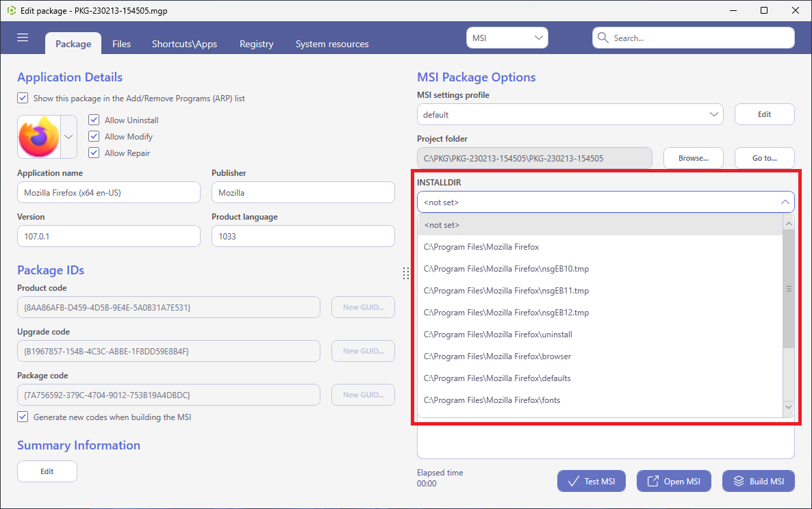Viewport: 812px width, 509px height.
Task: Choose the nsgEB10.tmp folder option
Action: tap(600, 268)
